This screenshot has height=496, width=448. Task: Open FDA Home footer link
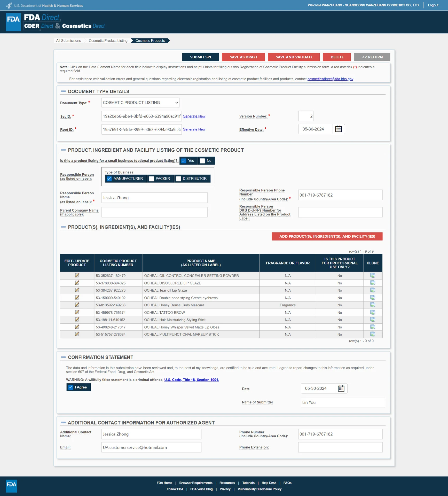[x=164, y=483]
